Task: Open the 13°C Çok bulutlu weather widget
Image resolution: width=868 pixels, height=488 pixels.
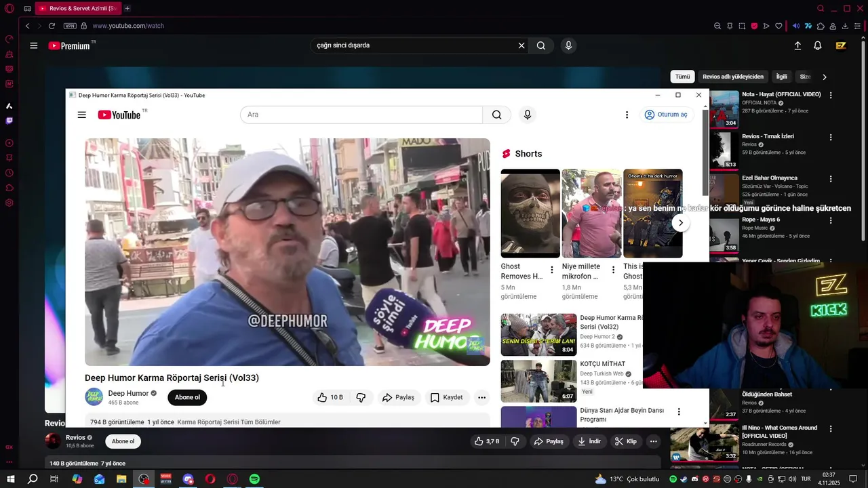Action: [x=627, y=479]
